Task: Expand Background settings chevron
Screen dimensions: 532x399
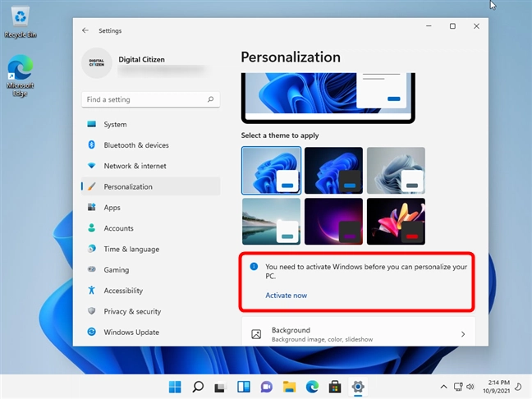Action: 463,334
